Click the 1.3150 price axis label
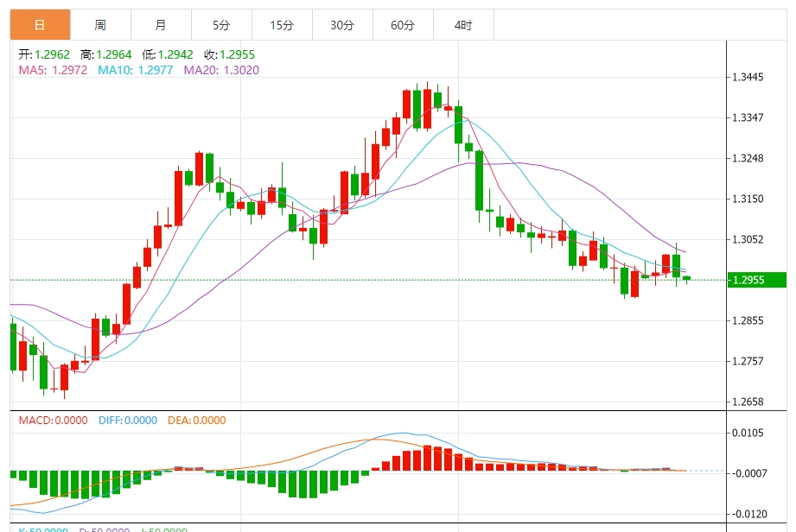This screenshot has width=796, height=532. pyautogui.click(x=748, y=199)
